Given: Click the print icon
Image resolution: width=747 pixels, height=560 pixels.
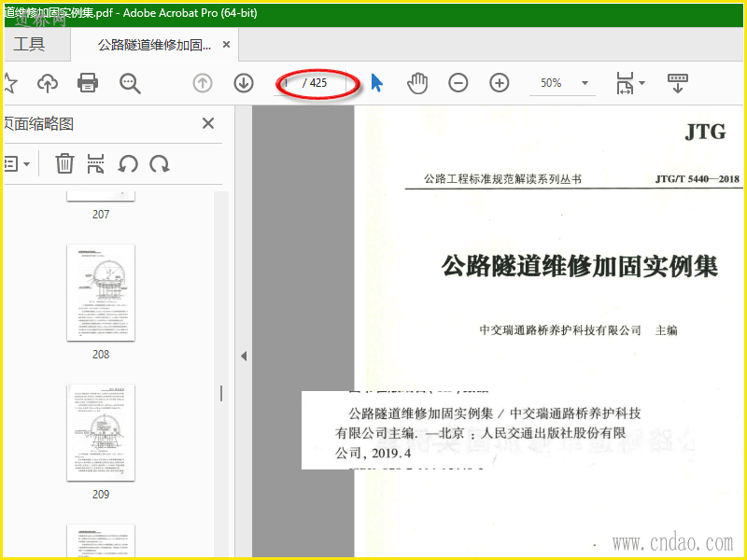Looking at the screenshot, I should [88, 83].
